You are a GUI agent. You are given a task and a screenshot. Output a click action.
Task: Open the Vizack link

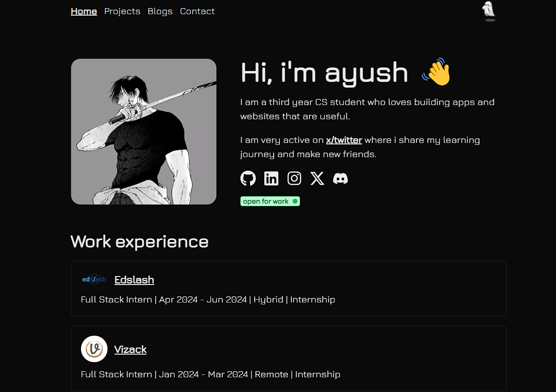[130, 349]
